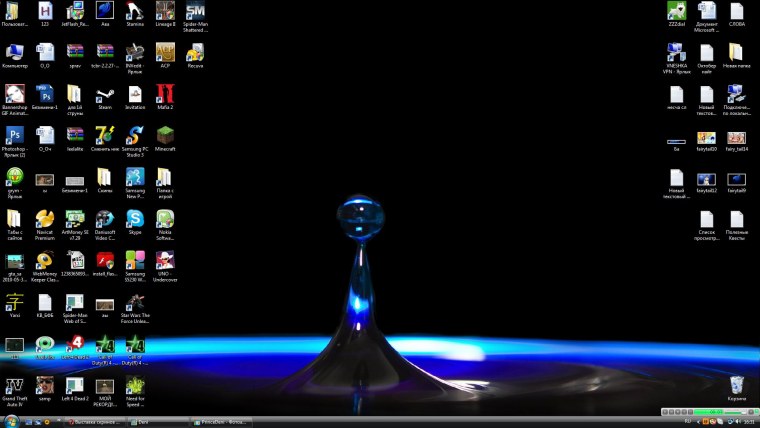760x428 pixels.
Task: Click the taskbar clock
Action: (x=748, y=422)
